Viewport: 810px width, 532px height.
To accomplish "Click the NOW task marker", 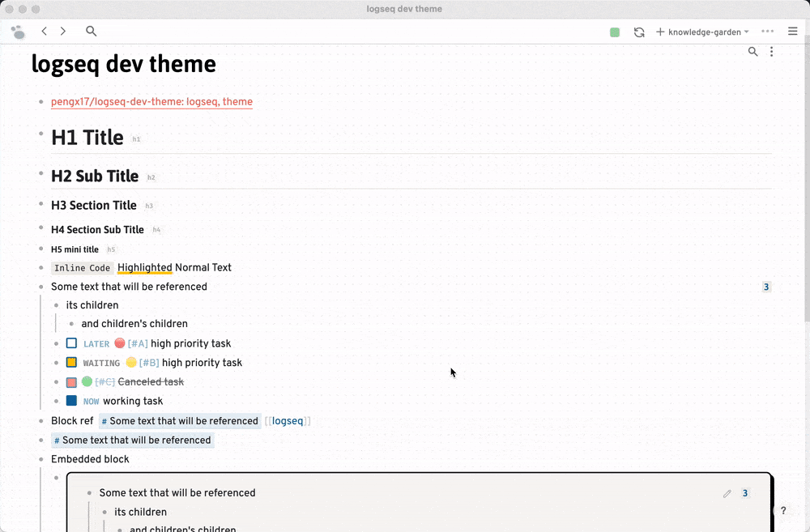I will pos(91,402).
